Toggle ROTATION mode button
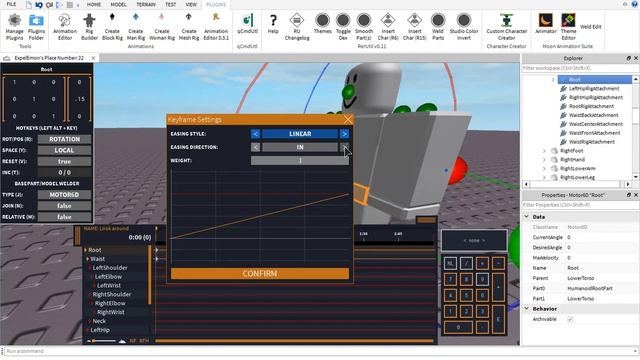640x360 pixels. pos(64,139)
